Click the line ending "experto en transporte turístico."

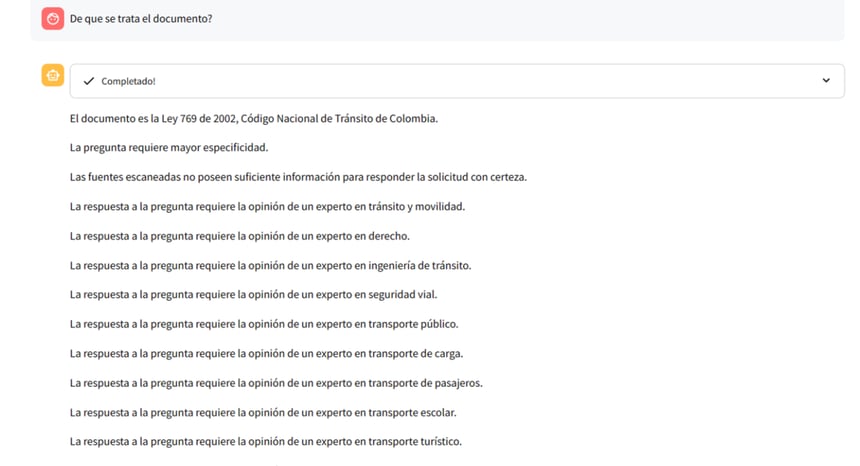click(x=266, y=442)
